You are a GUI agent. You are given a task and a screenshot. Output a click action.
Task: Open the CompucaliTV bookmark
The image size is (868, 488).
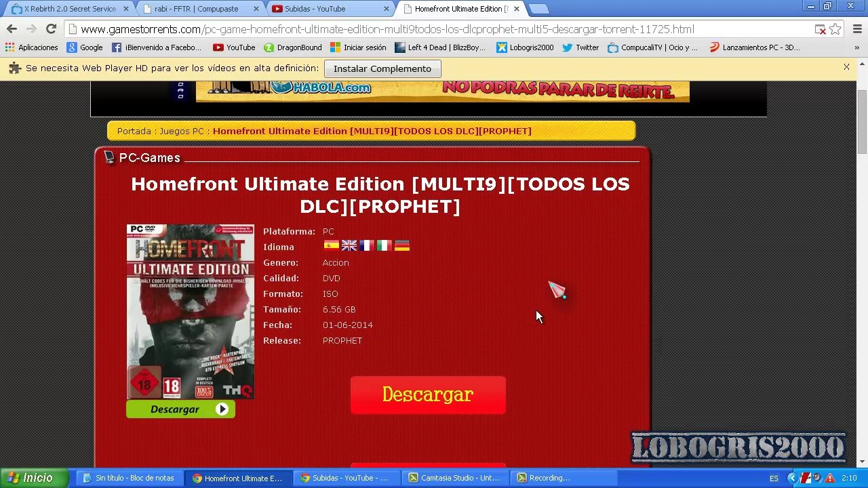[652, 47]
